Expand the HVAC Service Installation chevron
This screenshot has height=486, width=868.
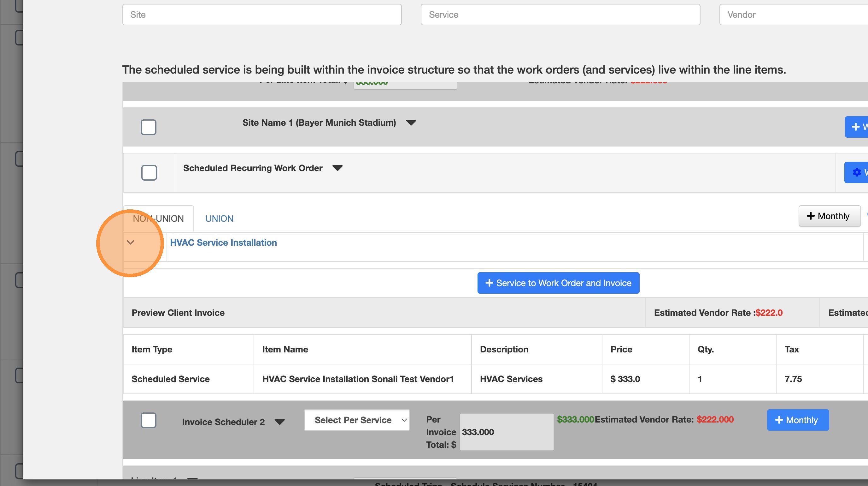click(130, 243)
